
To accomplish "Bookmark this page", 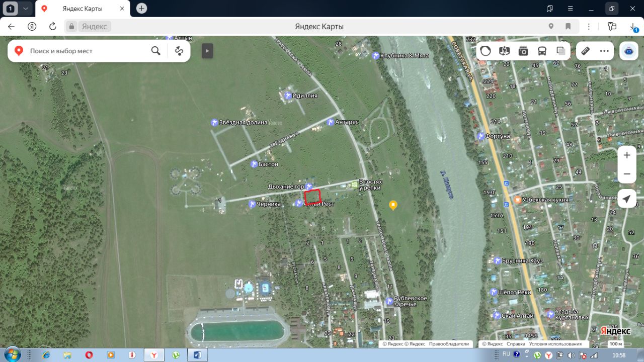I will [x=568, y=27].
